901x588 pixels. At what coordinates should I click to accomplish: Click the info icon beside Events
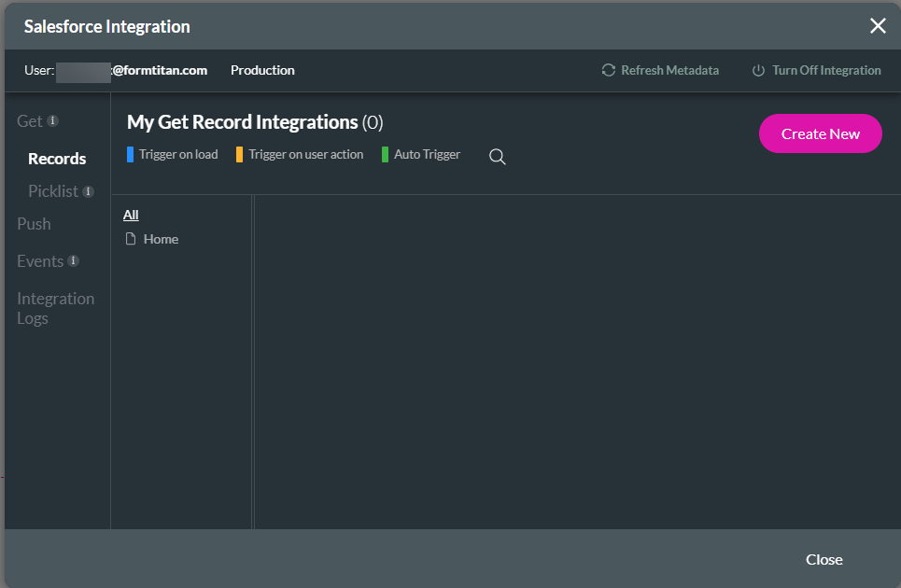[x=73, y=260]
